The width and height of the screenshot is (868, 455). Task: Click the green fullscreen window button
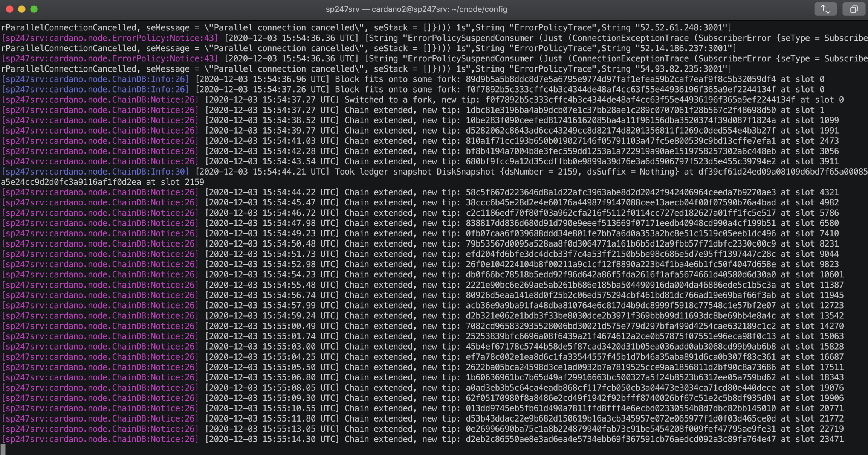(x=34, y=9)
